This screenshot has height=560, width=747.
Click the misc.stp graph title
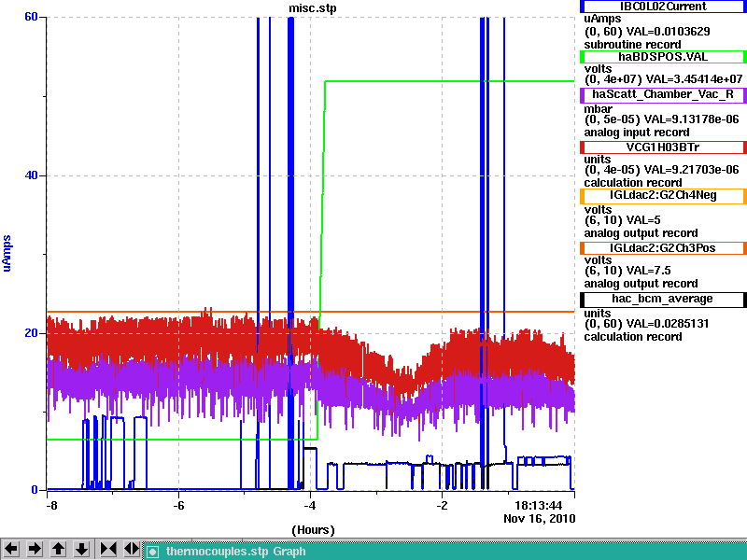tap(313, 8)
